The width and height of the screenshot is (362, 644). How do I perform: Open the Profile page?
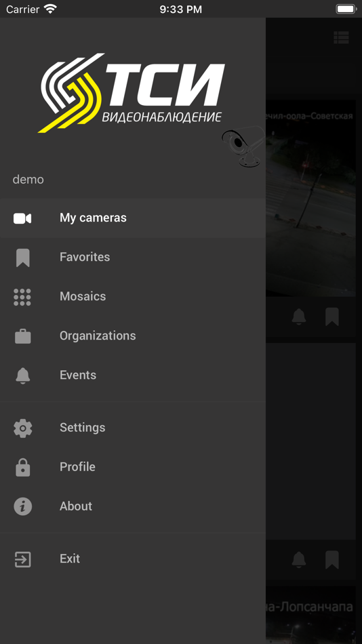pos(133,467)
